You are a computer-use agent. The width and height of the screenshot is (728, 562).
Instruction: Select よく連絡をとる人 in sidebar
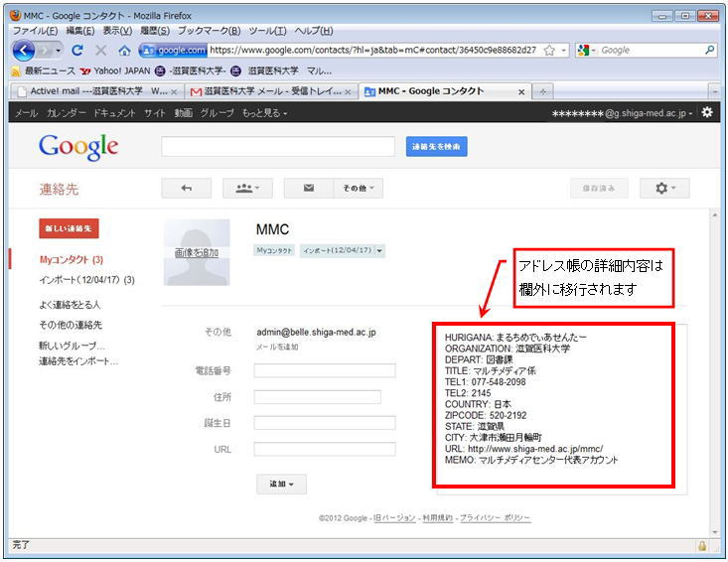tap(70, 305)
